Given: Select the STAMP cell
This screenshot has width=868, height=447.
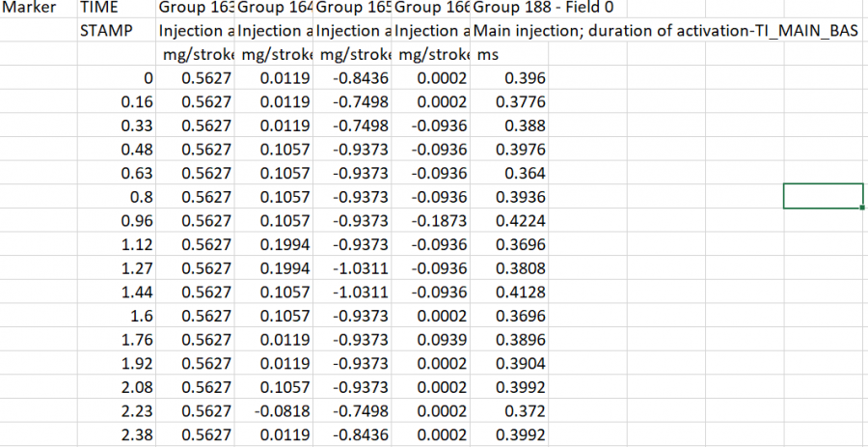Looking at the screenshot, I should click(105, 32).
